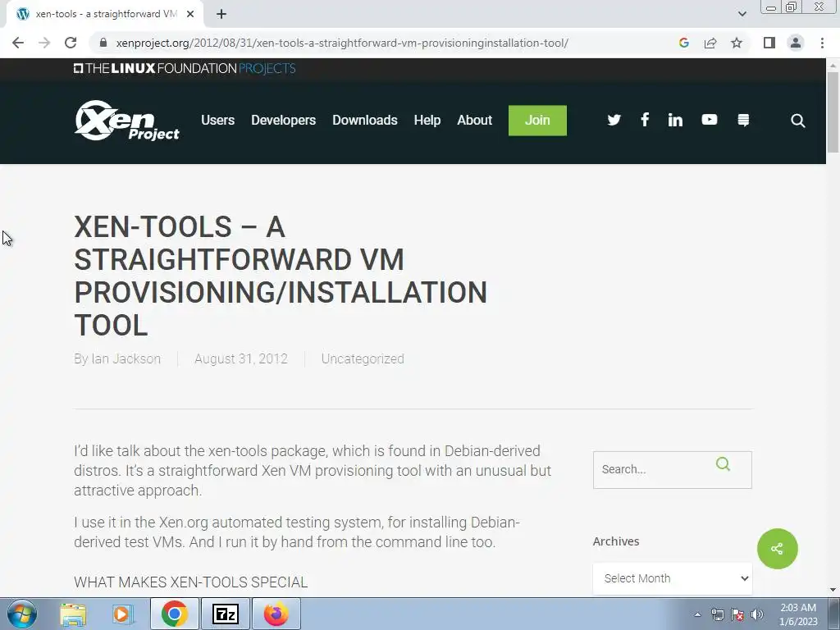Viewport: 840px width, 630px height.
Task: Open the Chrome profile avatar
Action: [796, 43]
